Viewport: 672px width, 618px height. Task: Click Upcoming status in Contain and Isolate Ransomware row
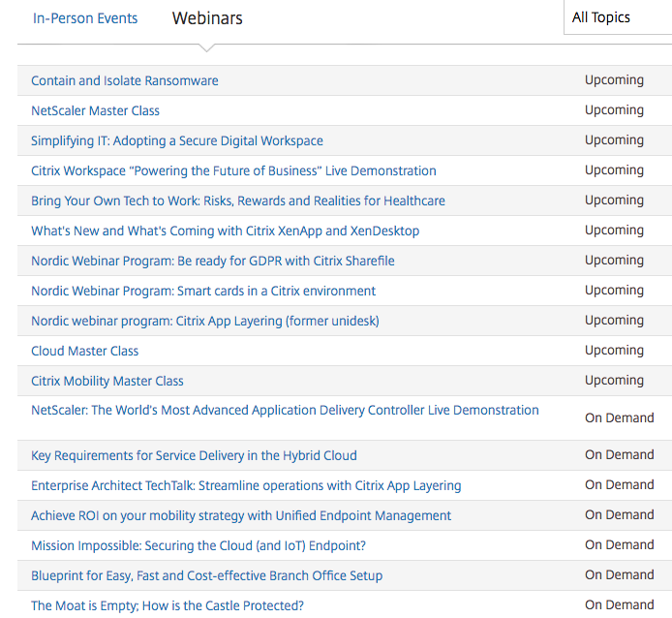tap(614, 80)
